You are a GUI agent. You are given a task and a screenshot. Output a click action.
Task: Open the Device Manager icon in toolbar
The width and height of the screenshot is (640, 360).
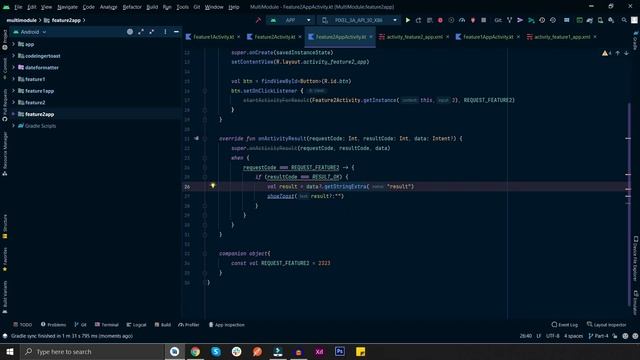(x=600, y=20)
